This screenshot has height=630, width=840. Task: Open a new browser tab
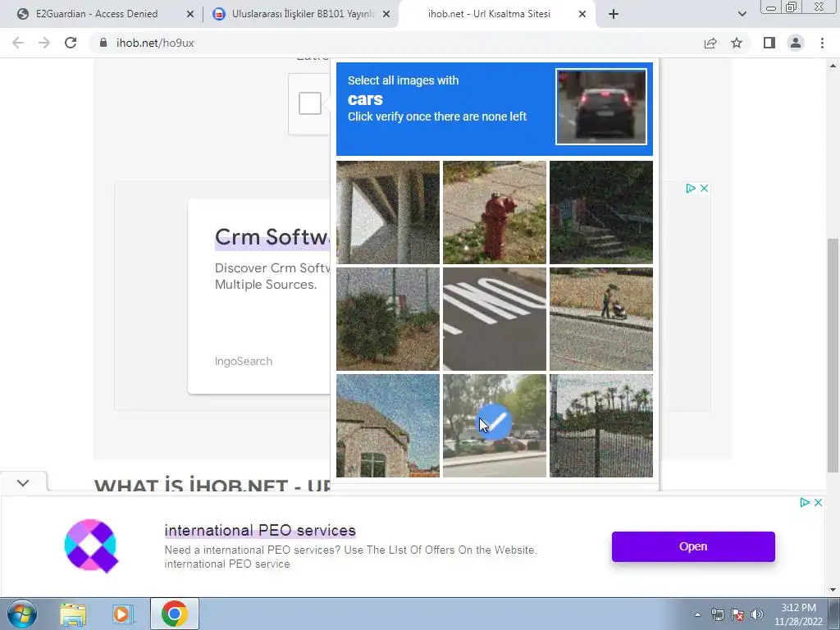tap(614, 14)
